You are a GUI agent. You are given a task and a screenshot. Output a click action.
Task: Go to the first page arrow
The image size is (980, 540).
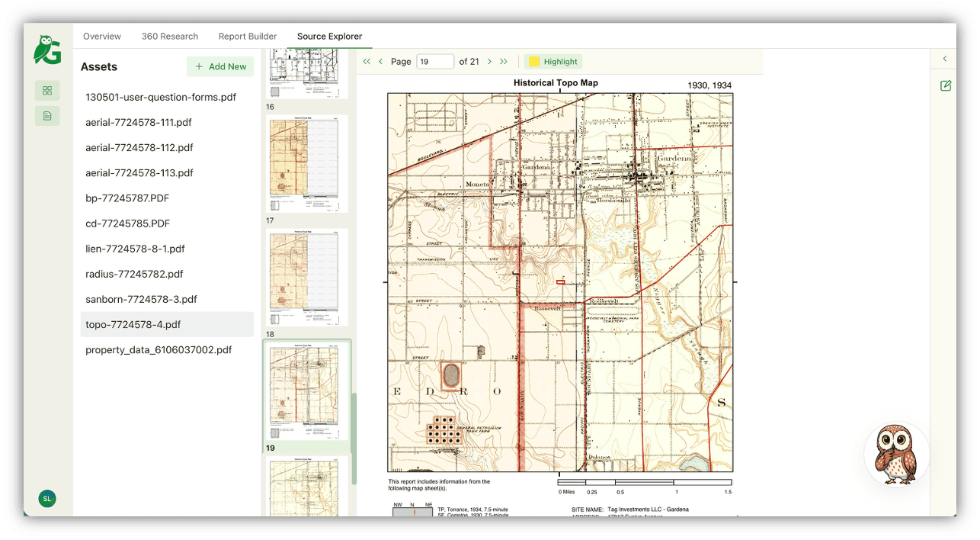[x=367, y=62]
